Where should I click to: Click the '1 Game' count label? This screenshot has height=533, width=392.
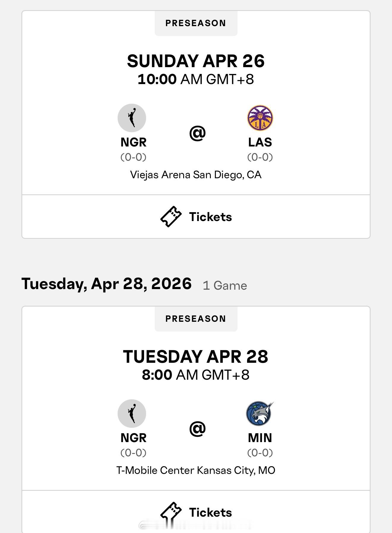pyautogui.click(x=225, y=286)
